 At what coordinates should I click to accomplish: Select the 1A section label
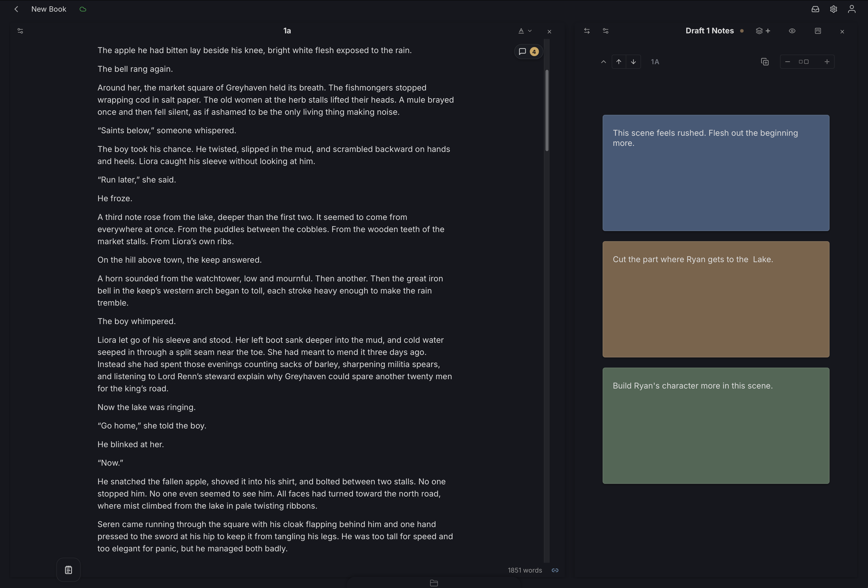click(655, 62)
